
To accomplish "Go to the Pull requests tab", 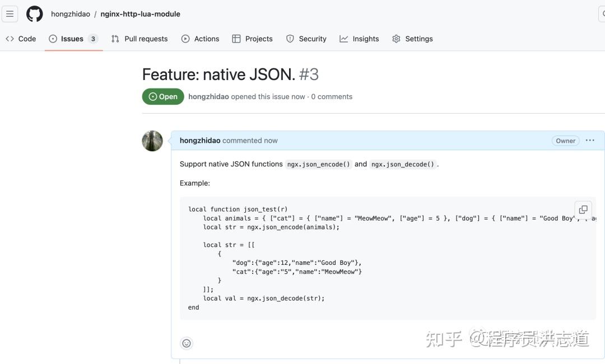I will click(139, 39).
